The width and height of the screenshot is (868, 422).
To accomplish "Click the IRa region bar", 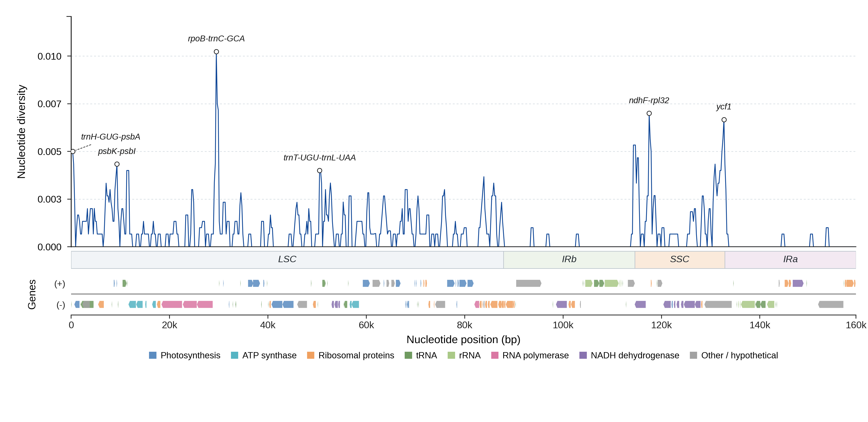I will click(790, 260).
